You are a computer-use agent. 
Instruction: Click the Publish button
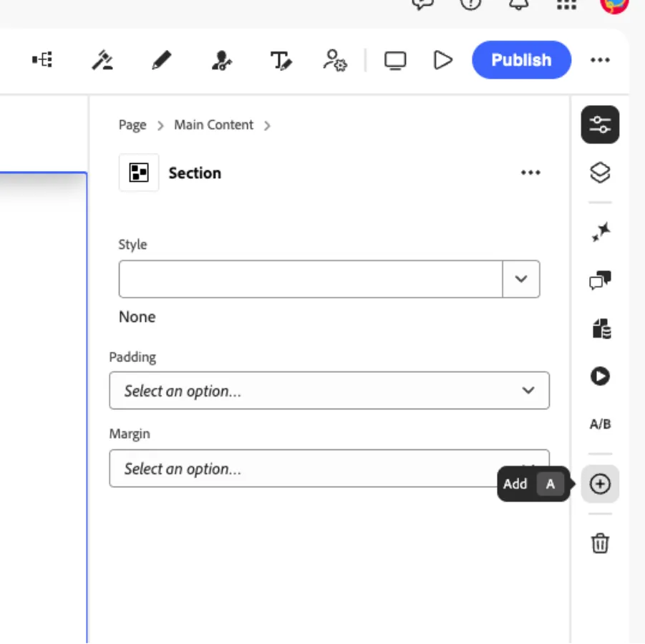click(x=521, y=60)
